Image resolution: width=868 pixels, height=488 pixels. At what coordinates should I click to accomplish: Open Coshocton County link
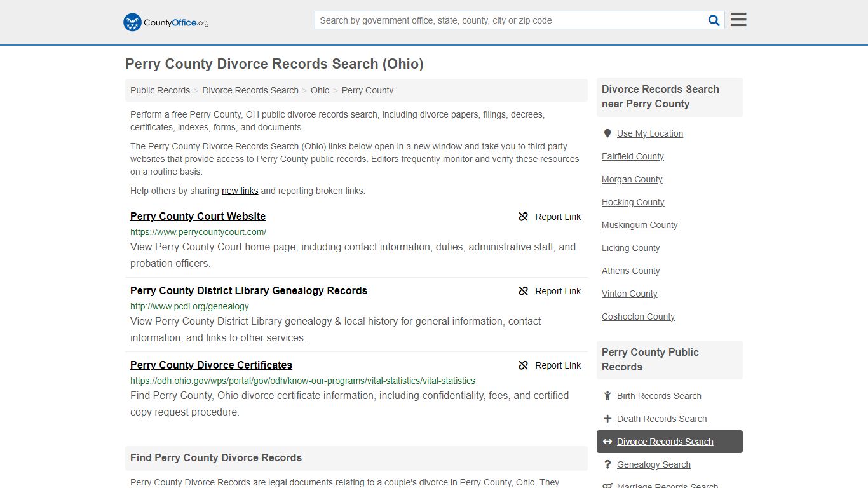638,316
